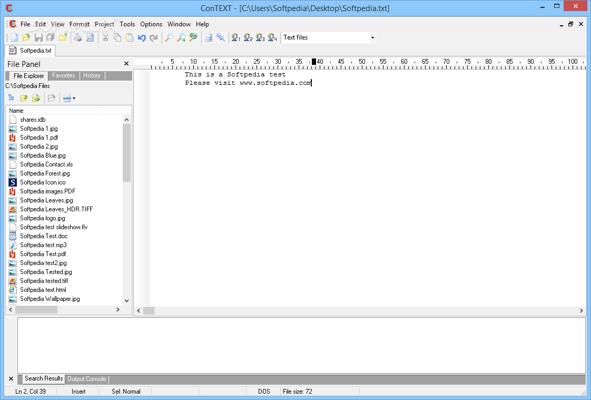
Task: Click the Save All toolbar icon
Action: [51, 37]
